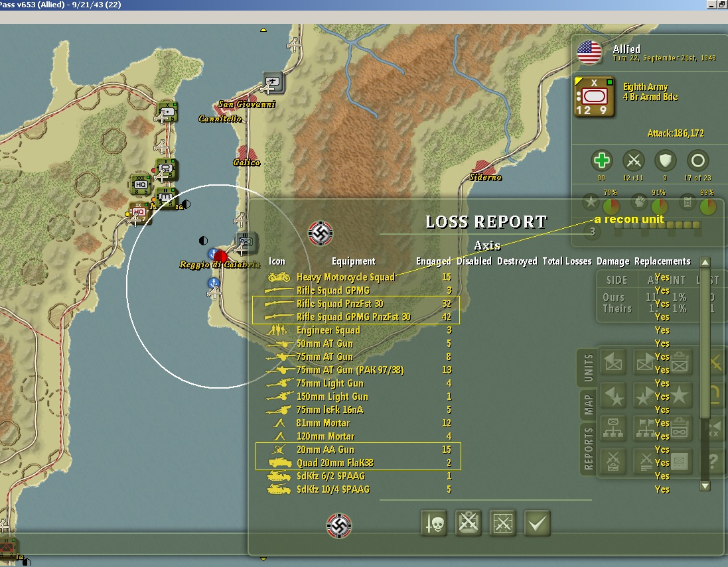Image resolution: width=728 pixels, height=567 pixels.
Task: Click the circle movement icon above 17 of 23
Action: (x=698, y=161)
